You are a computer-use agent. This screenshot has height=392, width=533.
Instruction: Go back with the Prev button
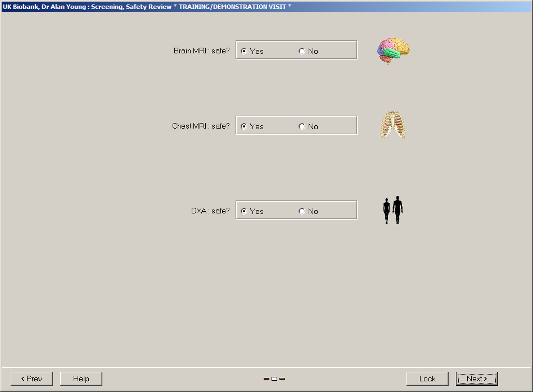point(31,379)
